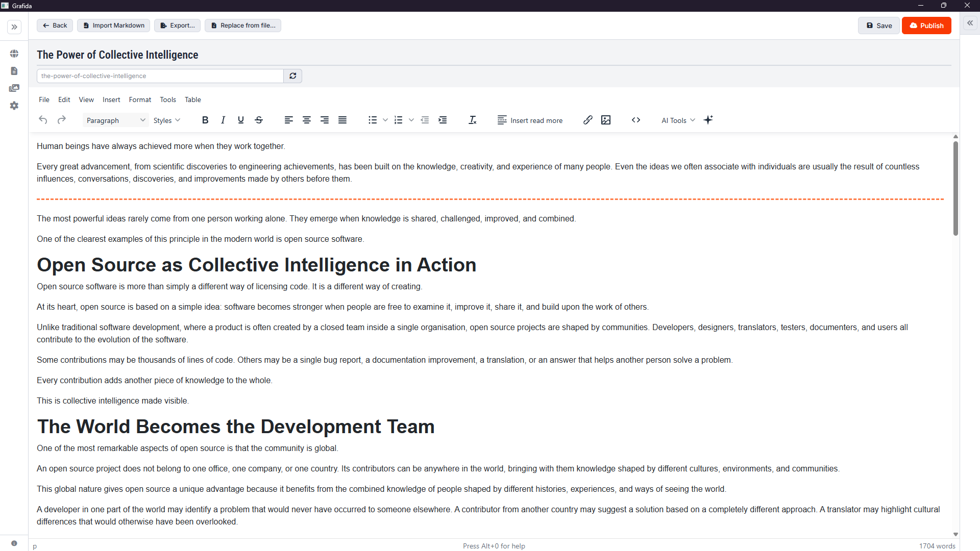Regenerate the slug with refresh icon
Screen dimensions: 980x551
(x=293, y=76)
